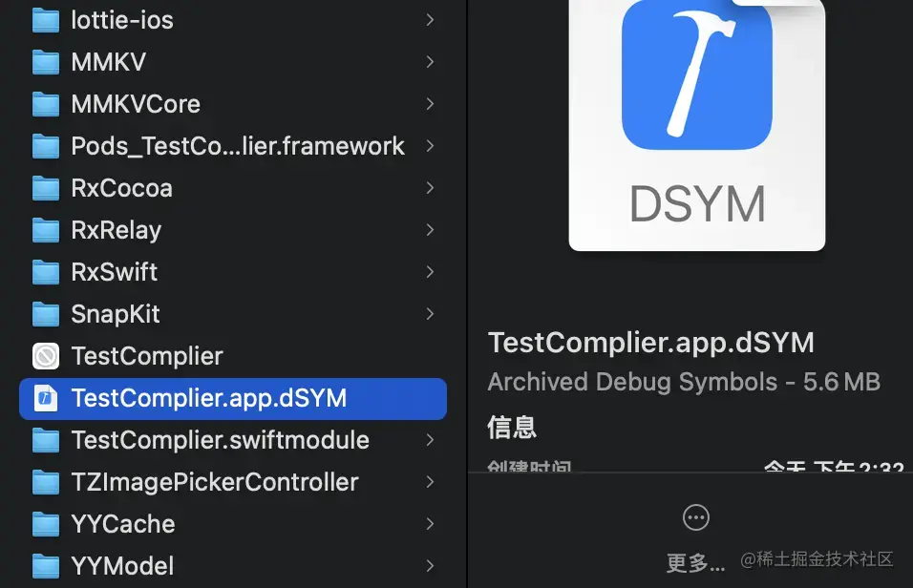Screen dimensions: 913x588
Task: Select the MMKV name
Action: coord(109,62)
